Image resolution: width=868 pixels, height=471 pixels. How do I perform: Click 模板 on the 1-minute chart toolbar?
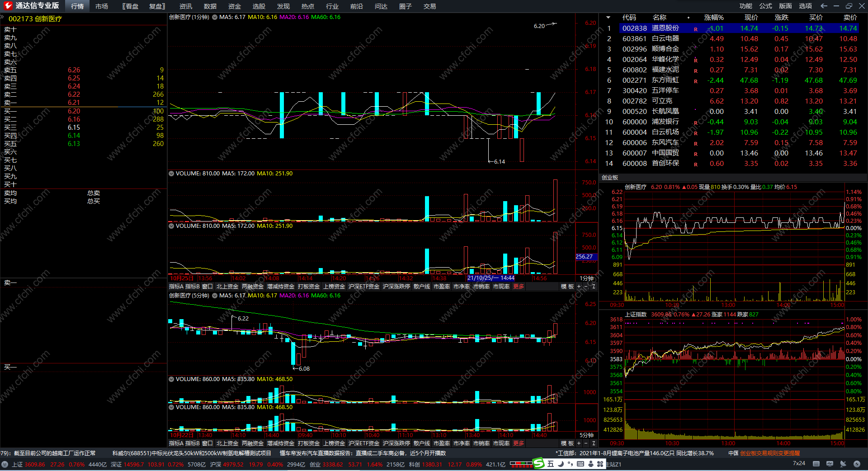(x=567, y=286)
